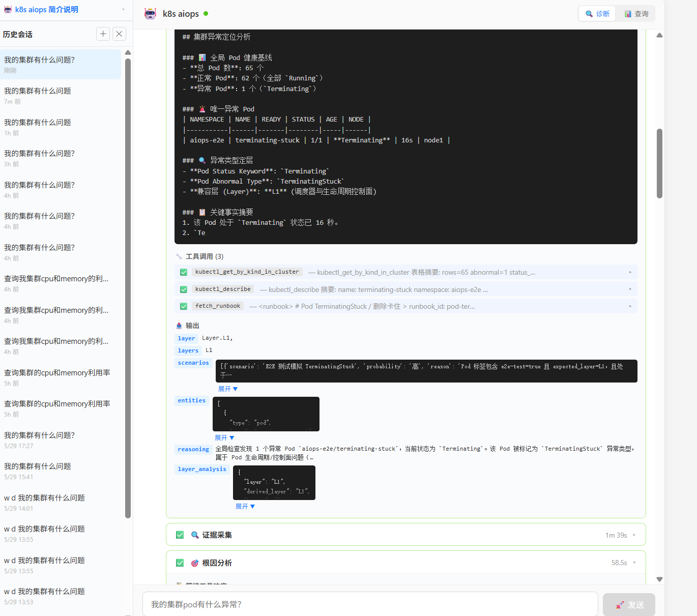
Task: Switch to the 查询 tab
Action: pyautogui.click(x=636, y=14)
